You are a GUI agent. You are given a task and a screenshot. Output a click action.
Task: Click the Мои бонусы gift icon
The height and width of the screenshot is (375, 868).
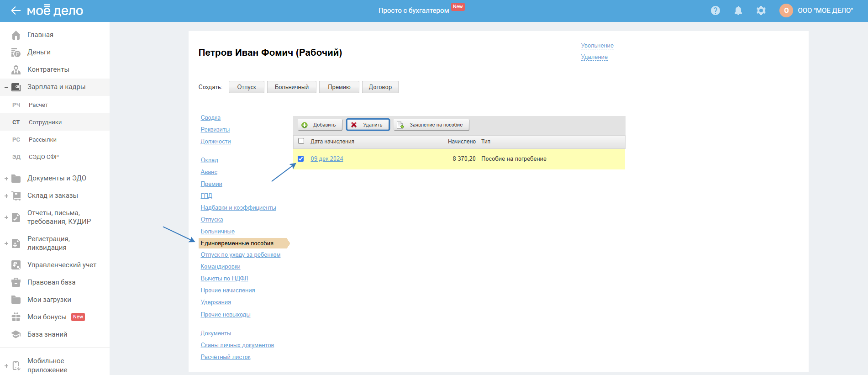pyautogui.click(x=16, y=317)
